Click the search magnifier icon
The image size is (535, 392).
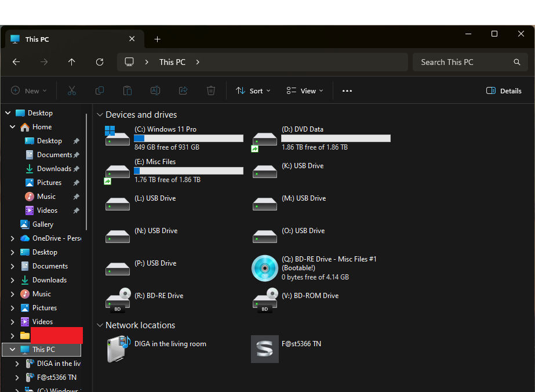tap(517, 62)
